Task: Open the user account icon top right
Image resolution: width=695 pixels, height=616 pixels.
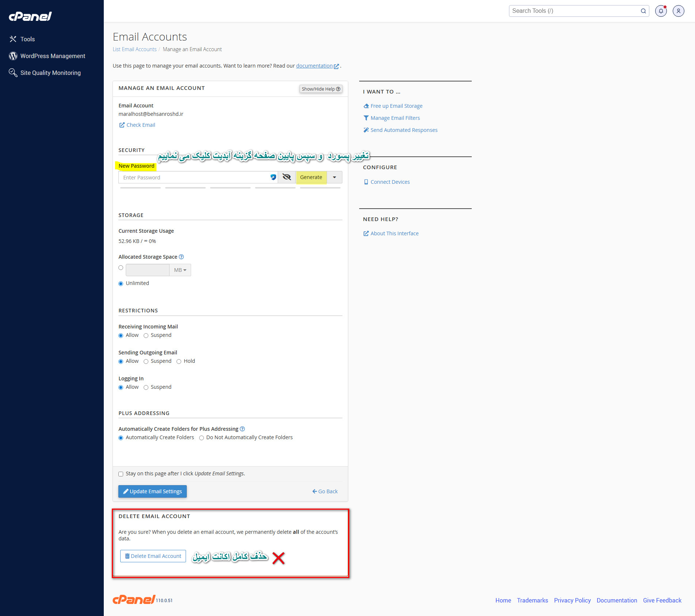Action: tap(678, 11)
